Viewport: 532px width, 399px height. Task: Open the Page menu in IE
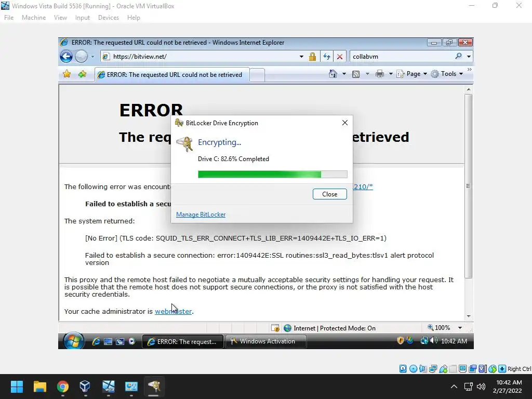tap(412, 74)
